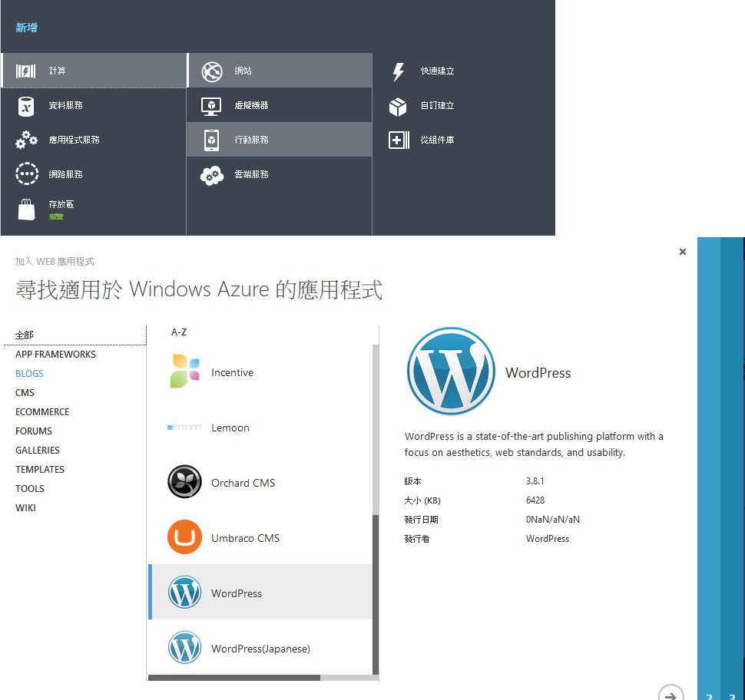The image size is (745, 700).
Task: Filter by ECOMMERCE category
Action: (42, 412)
